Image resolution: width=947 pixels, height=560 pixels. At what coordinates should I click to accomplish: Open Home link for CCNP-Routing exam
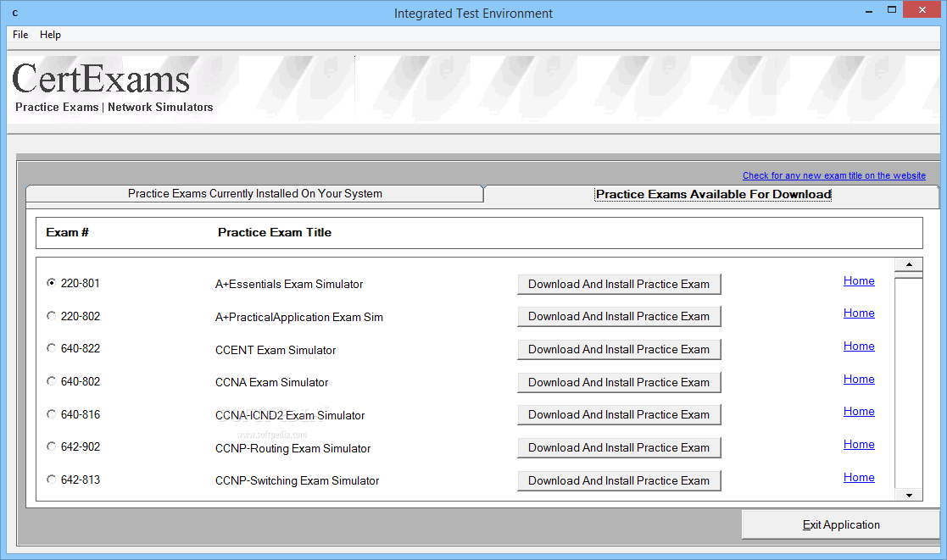pyautogui.click(x=859, y=445)
